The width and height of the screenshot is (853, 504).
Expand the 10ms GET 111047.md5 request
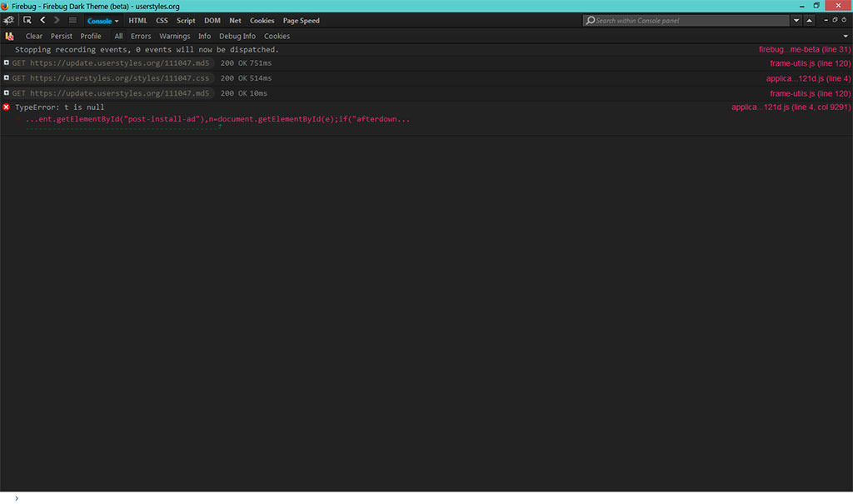7,93
